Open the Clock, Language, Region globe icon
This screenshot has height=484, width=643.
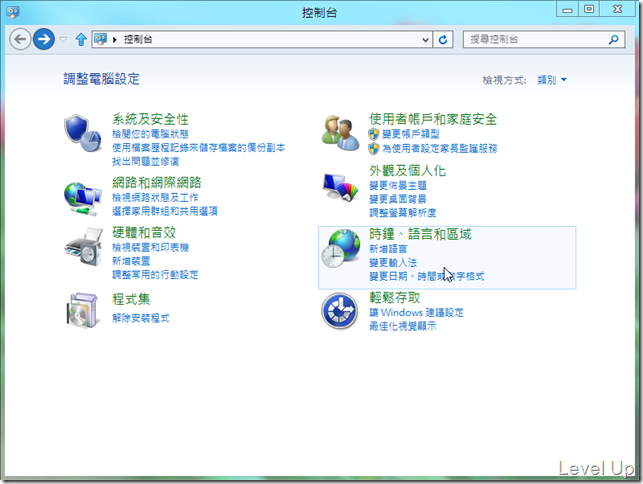point(340,248)
